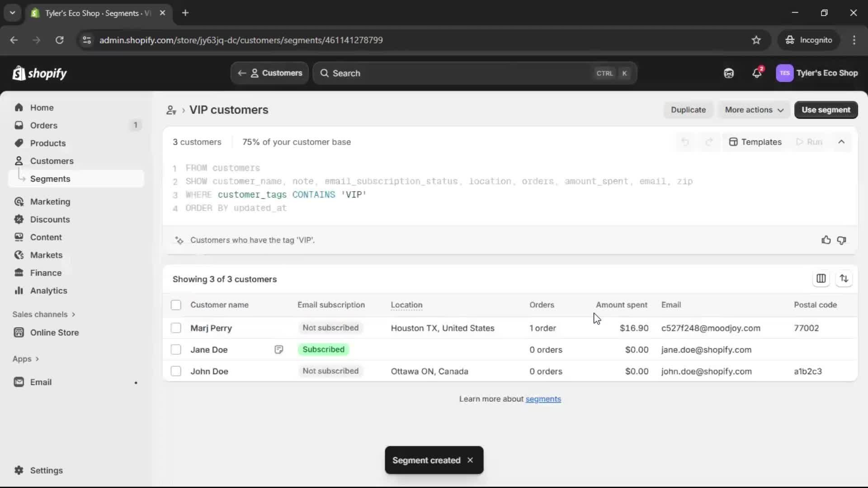
Task: Click the Use segment button
Action: point(826,110)
